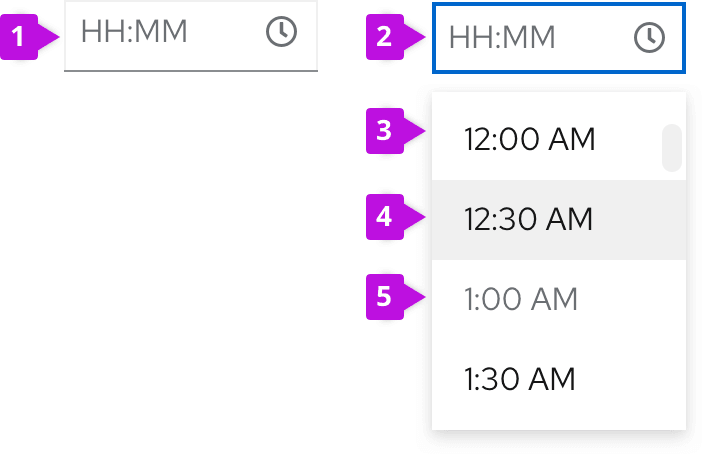Click HH:MM placeholder text in the left field
The height and width of the screenshot is (454, 702).
pos(134,33)
